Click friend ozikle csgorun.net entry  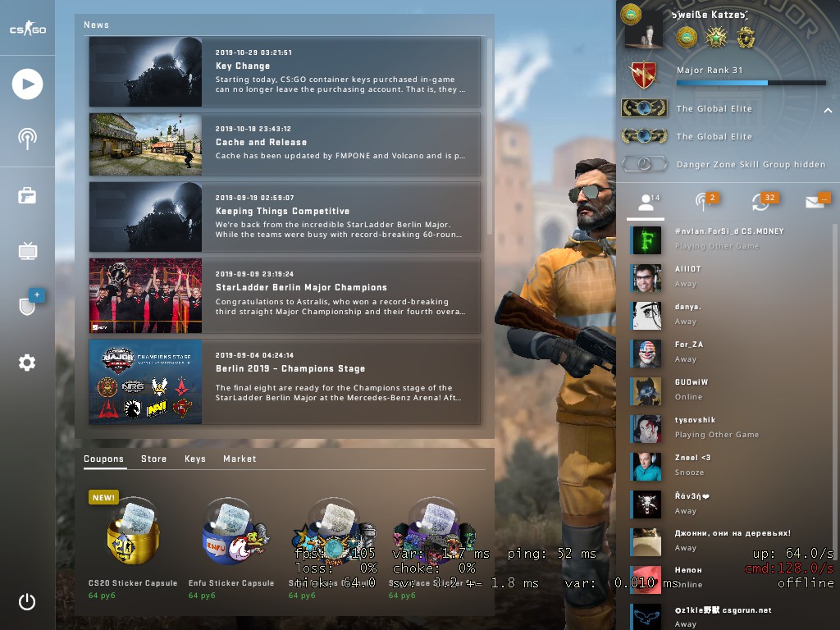(x=728, y=617)
